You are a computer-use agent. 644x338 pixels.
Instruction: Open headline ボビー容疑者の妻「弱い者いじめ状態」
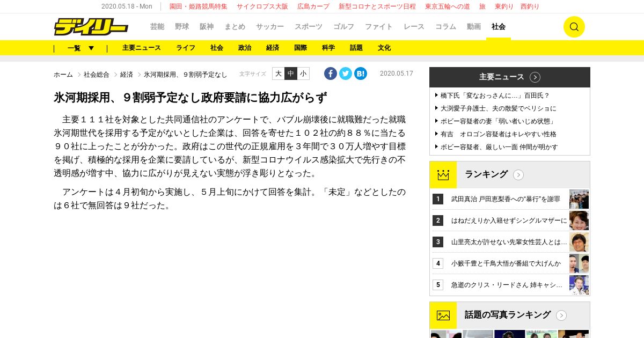point(497,121)
